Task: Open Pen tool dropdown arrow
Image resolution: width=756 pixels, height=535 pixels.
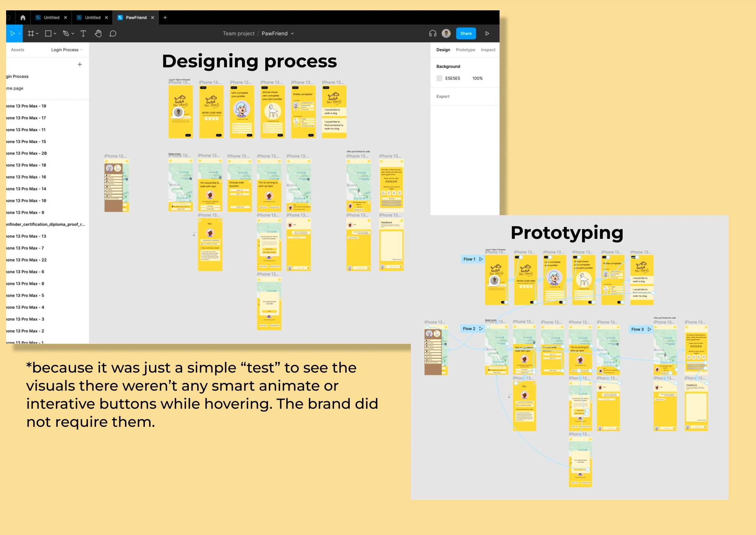Action: [x=73, y=34]
